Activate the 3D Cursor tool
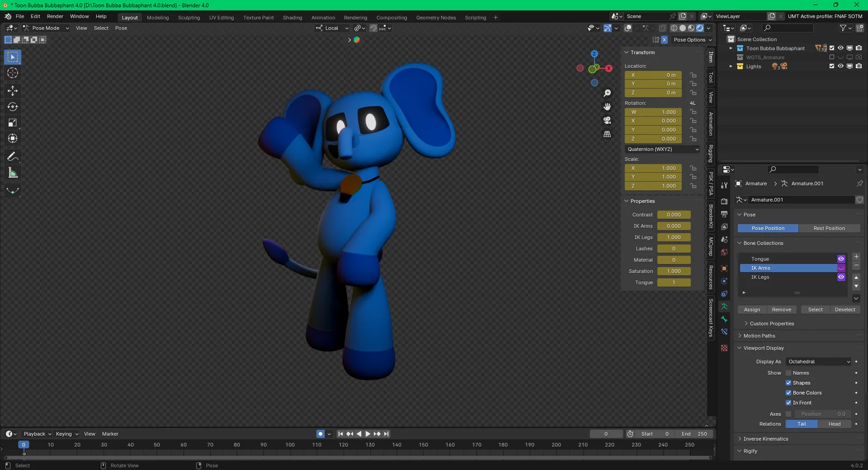 tap(12, 73)
